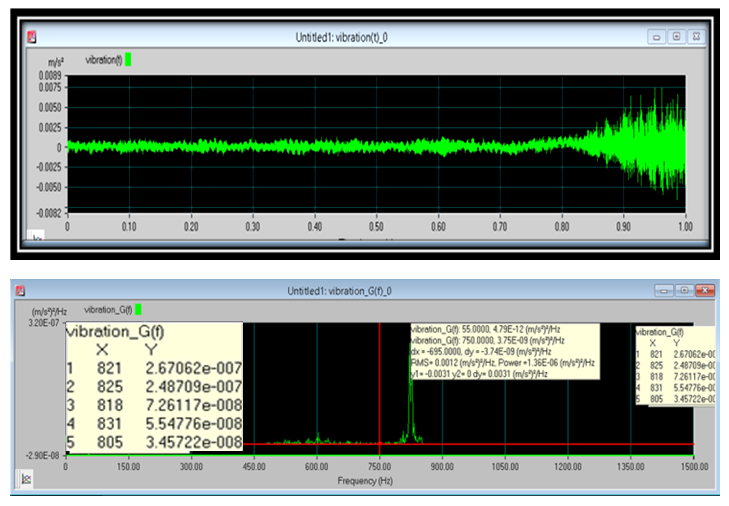Image resolution: width=729 pixels, height=506 pixels.
Task: Click the green swatch beside vibration(t) legend
Action: click(128, 60)
